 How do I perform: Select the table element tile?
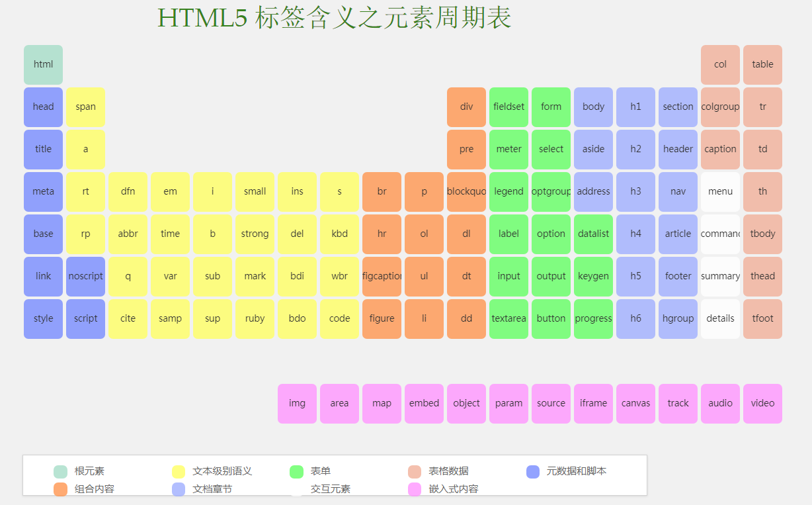tap(762, 64)
